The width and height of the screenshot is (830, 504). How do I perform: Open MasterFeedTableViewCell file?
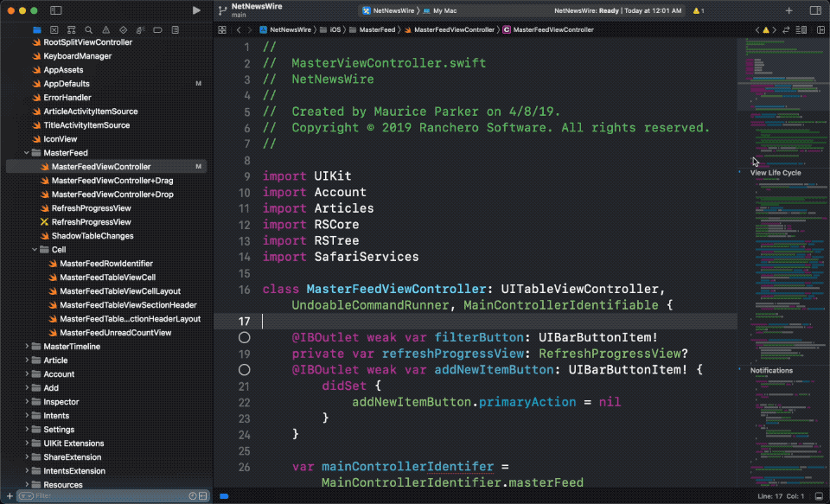point(107,278)
